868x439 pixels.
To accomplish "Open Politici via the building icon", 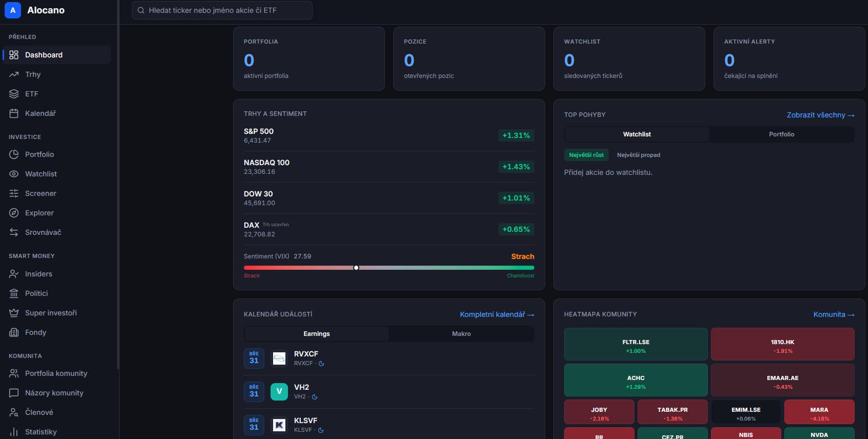I will 14,293.
